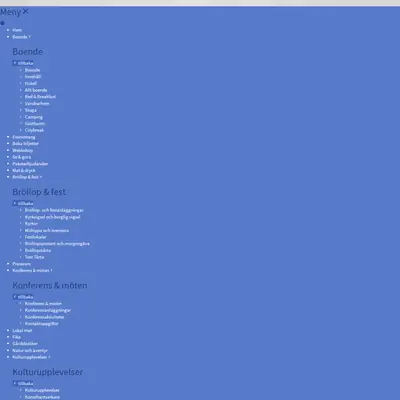Expand the Bröllop & fest menu entry
The width and height of the screenshot is (400, 400).
tap(27, 177)
